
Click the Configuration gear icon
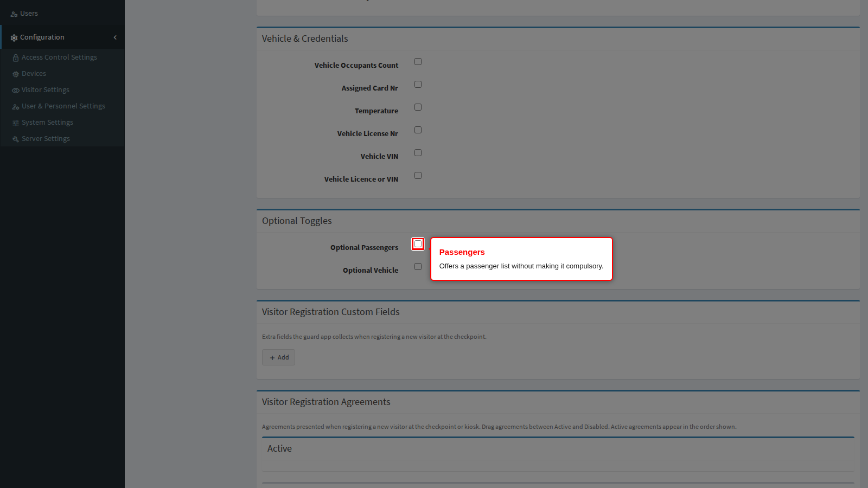14,38
